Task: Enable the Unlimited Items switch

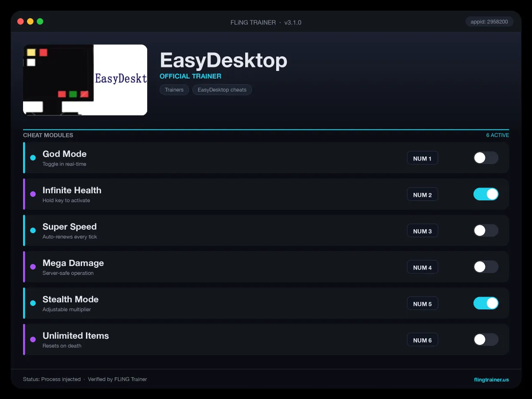Action: click(x=486, y=340)
